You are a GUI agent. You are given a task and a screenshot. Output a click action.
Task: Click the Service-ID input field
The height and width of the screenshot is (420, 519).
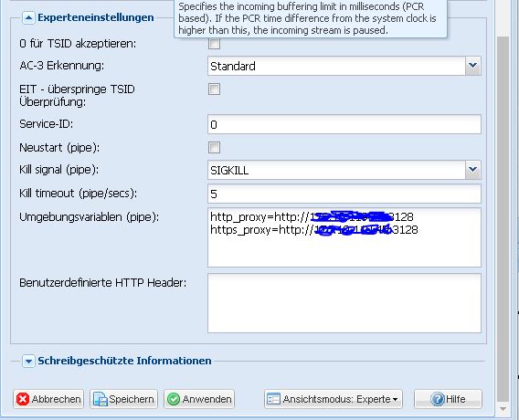pos(344,124)
